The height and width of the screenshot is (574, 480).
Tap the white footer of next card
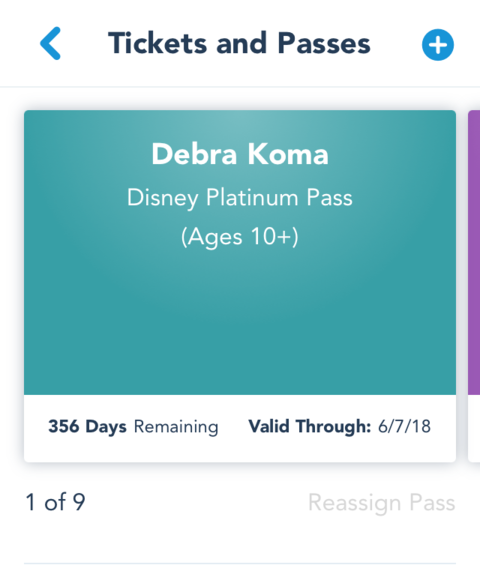pyautogui.click(x=474, y=428)
